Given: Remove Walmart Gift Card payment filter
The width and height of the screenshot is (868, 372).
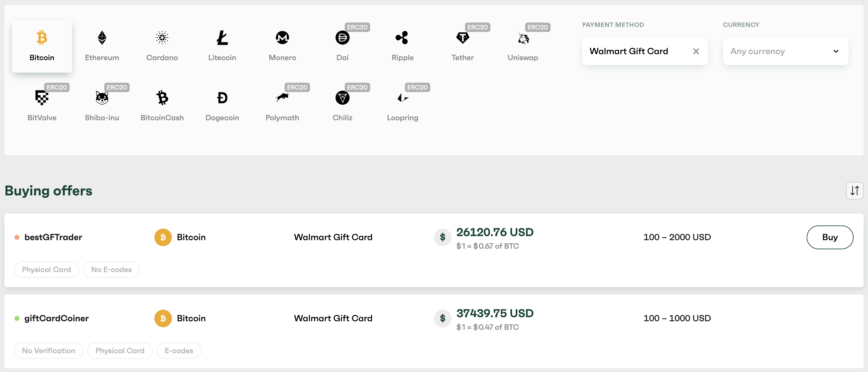Looking at the screenshot, I should point(696,51).
